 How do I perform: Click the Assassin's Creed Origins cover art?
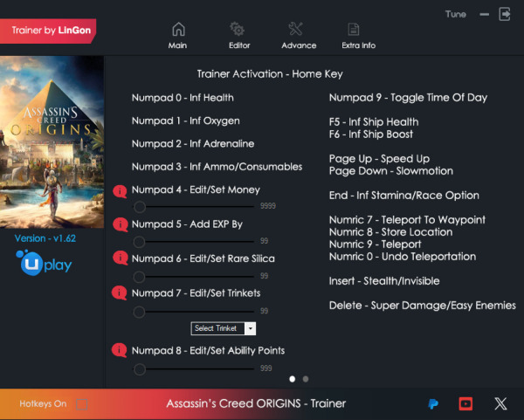tap(52, 142)
